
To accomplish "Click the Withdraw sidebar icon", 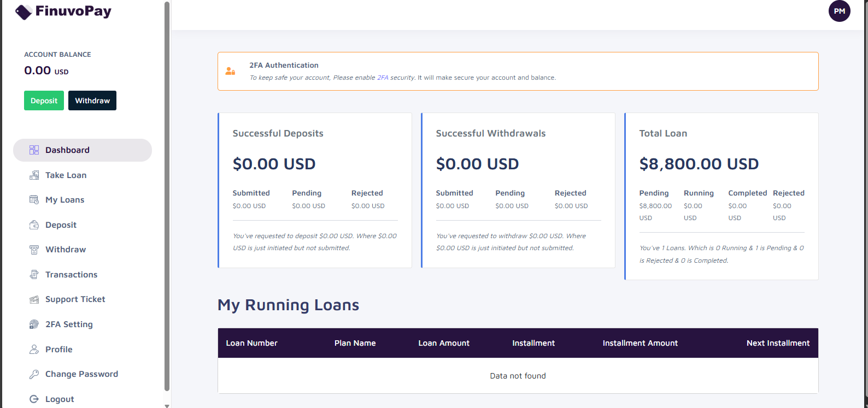I will pos(34,250).
